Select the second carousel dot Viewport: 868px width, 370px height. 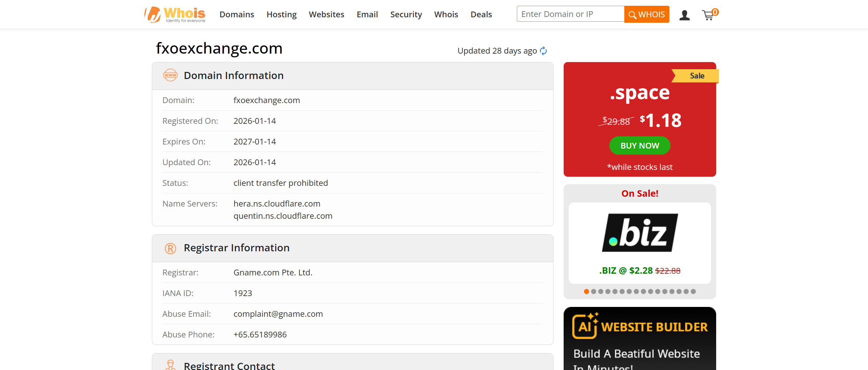click(x=593, y=291)
